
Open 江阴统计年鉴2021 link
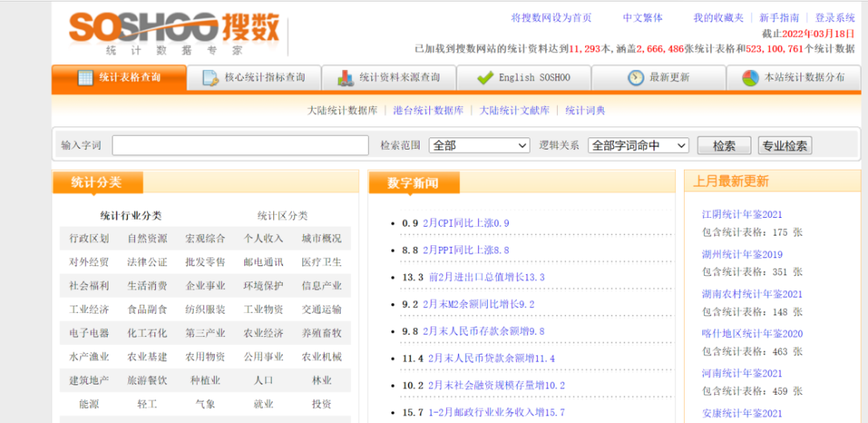pos(742,214)
